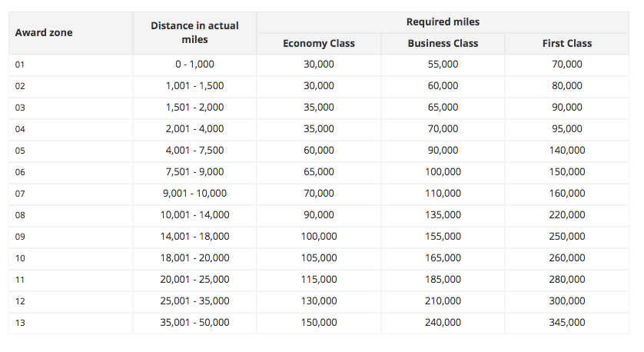Click the Economy Class column header
The height and width of the screenshot is (352, 644).
[x=319, y=44]
